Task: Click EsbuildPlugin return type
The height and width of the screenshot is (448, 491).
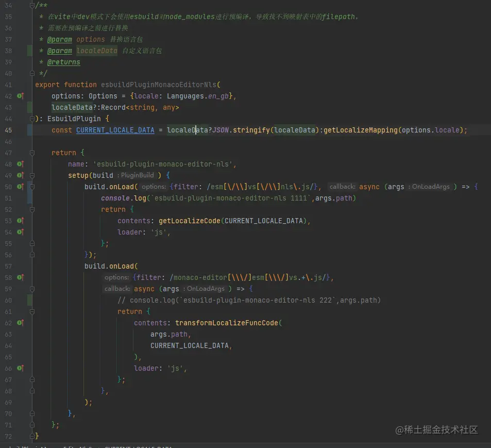Action: pyautogui.click(x=74, y=119)
